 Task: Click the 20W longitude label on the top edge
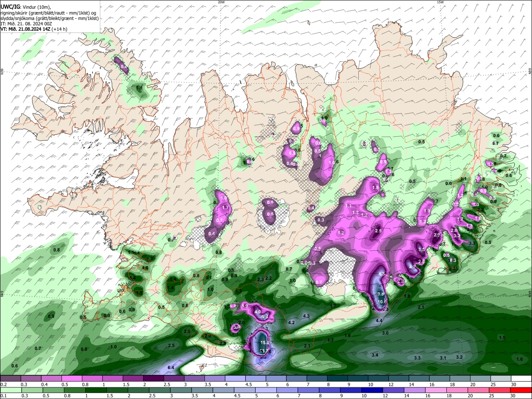point(222,2)
